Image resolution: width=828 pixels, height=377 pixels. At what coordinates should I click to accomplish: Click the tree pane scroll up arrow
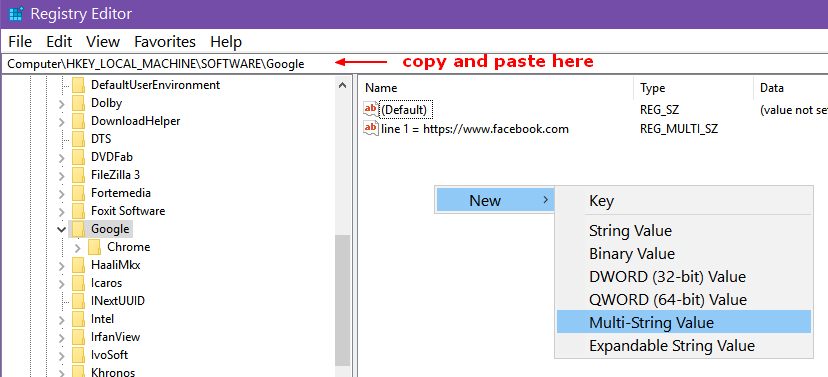(342, 85)
